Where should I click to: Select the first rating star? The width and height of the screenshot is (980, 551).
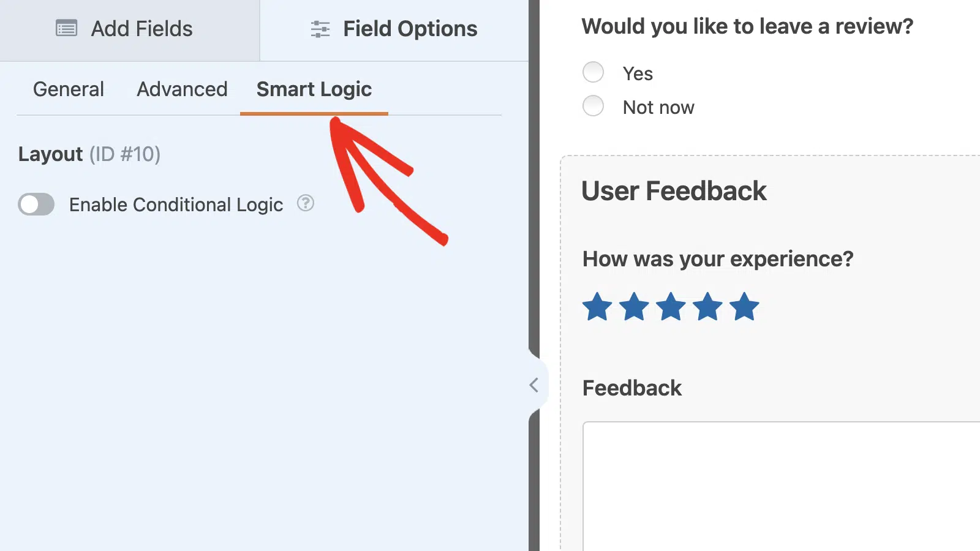(597, 307)
